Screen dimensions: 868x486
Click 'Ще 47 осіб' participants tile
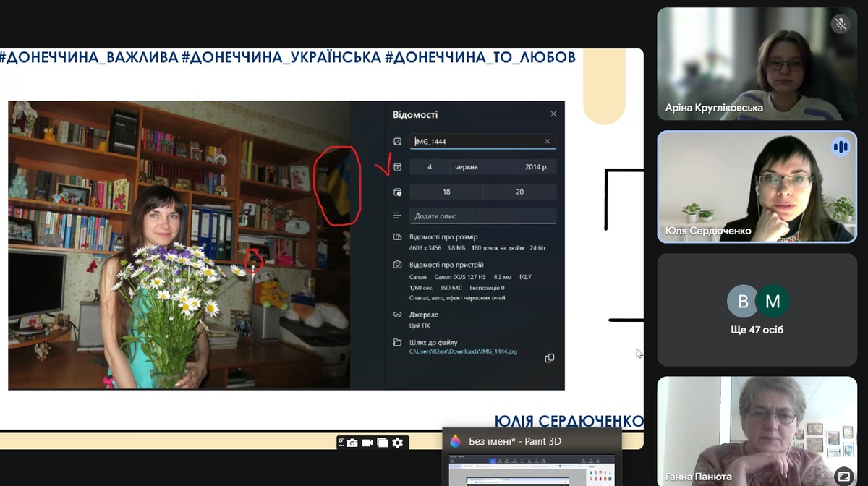tap(757, 310)
